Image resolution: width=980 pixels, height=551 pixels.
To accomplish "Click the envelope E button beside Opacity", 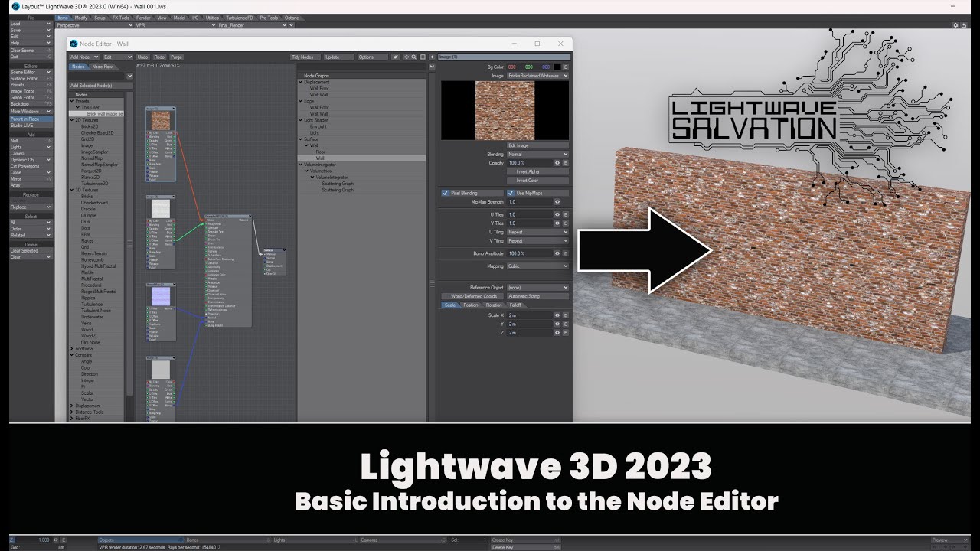I will [566, 163].
